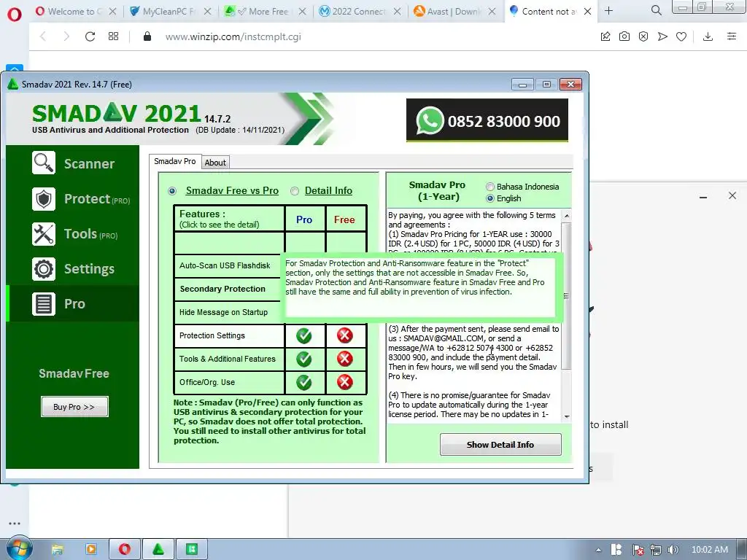The width and height of the screenshot is (747, 560).
Task: Choose English language radio button
Action: (x=489, y=198)
